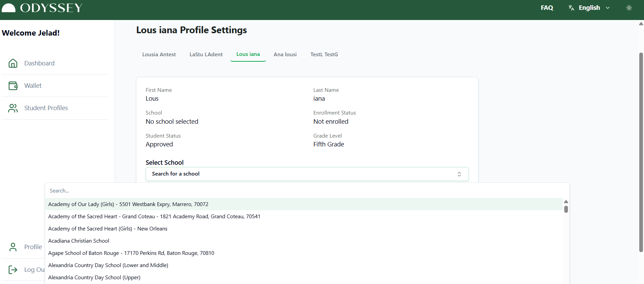
Task: Open the Ana lousi student tab
Action: (x=285, y=55)
